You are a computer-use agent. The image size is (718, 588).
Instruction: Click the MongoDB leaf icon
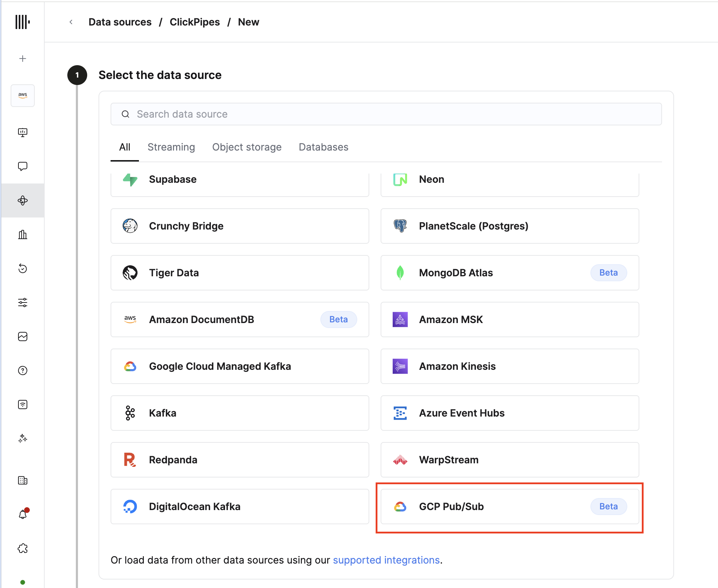tap(400, 273)
